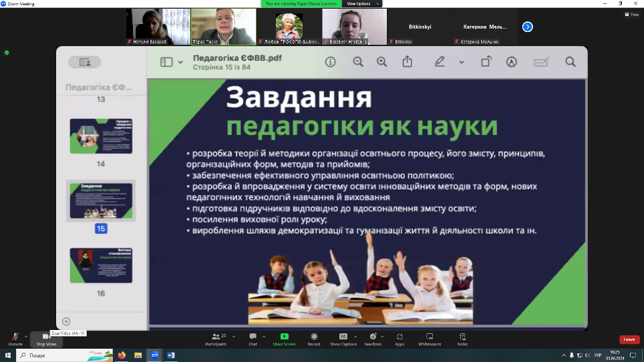Open the Zoom Apps panel
This screenshot has width=644, height=362.
click(x=399, y=339)
